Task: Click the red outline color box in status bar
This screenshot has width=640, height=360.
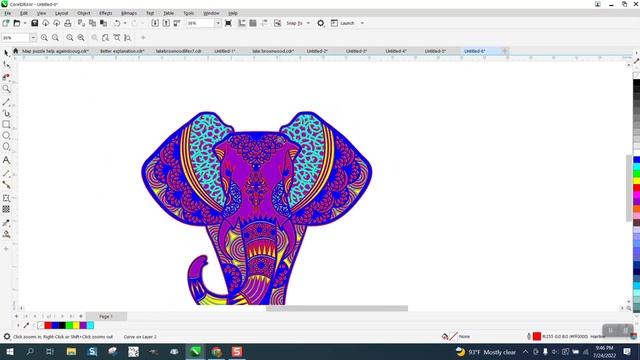Action: 537,336
